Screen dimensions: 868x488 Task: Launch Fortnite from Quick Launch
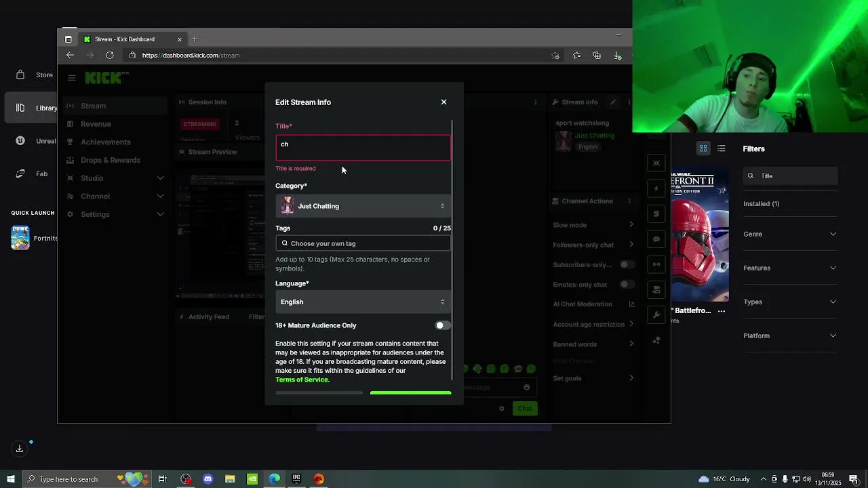pos(34,238)
